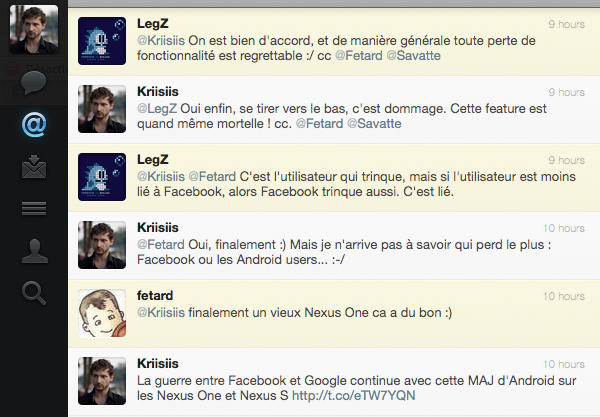Click the account avatar at sidebar top
Screen dimensions: 600x417
(34, 29)
